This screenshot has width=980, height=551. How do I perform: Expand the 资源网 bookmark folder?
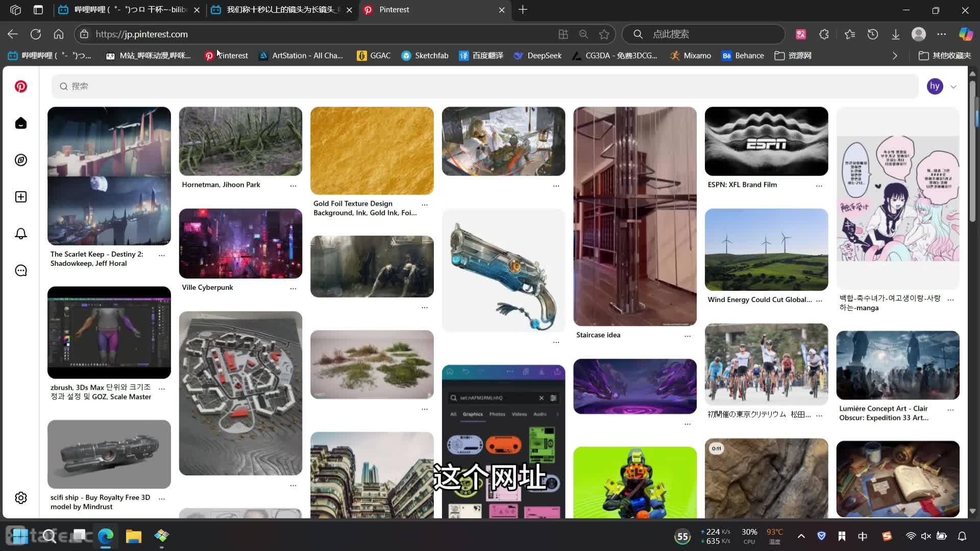(x=793, y=56)
